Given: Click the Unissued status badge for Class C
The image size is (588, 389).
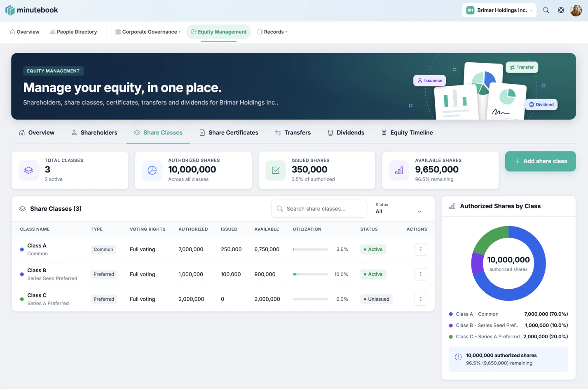Looking at the screenshot, I should [376, 299].
